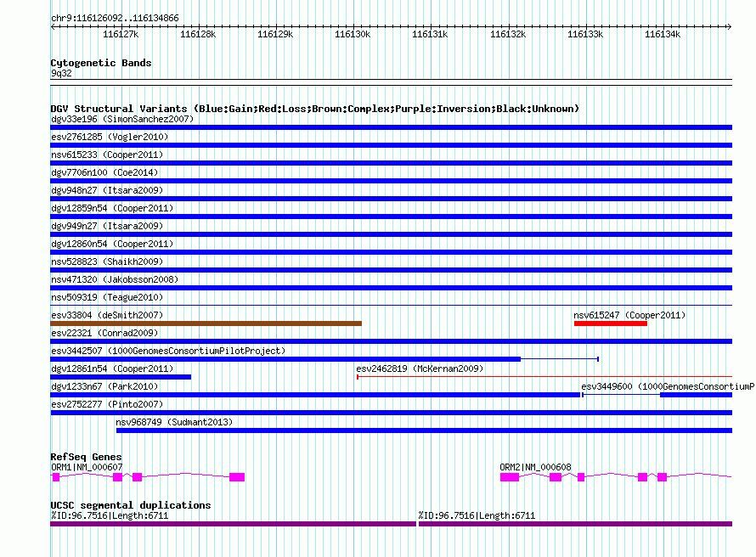The width and height of the screenshot is (756, 557).
Task: Open the esv2761285 (Vogler2010) variant
Action: (110, 137)
